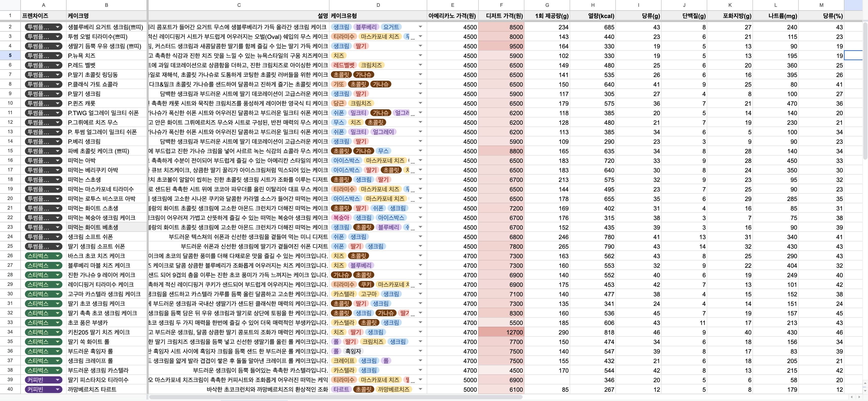Select the cell 키친205 딸기 치즈 케이크
Image resolution: width=868 pixels, height=401 pixels.
pyautogui.click(x=106, y=332)
